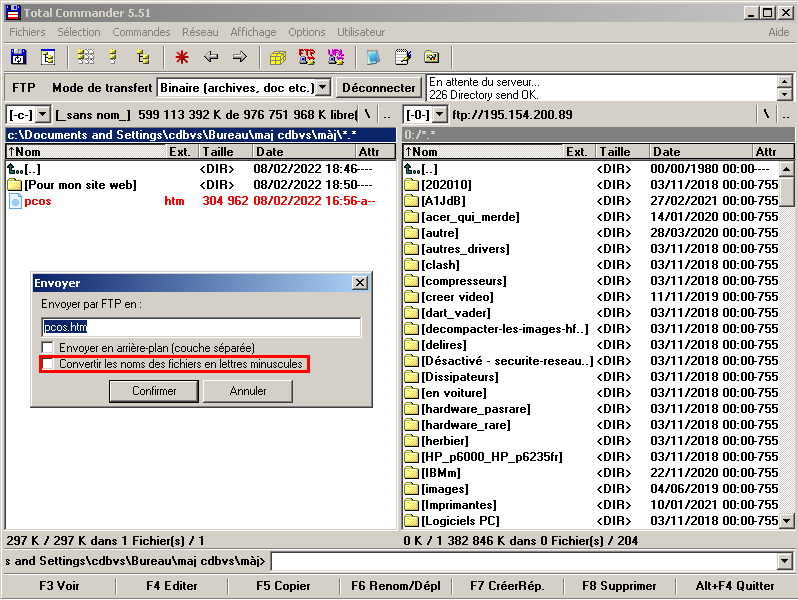798x600 pixels.
Task: Click the refresh source panel toolbar icon
Action: 18,57
